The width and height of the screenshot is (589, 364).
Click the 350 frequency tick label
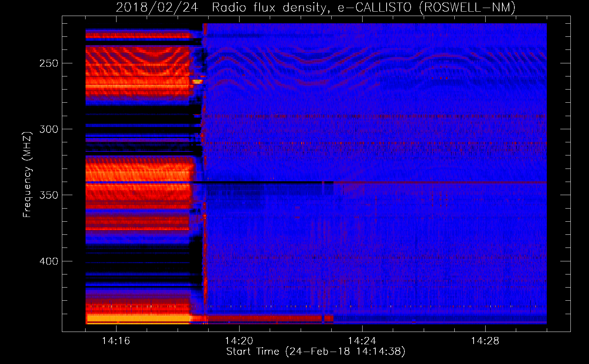[49, 195]
